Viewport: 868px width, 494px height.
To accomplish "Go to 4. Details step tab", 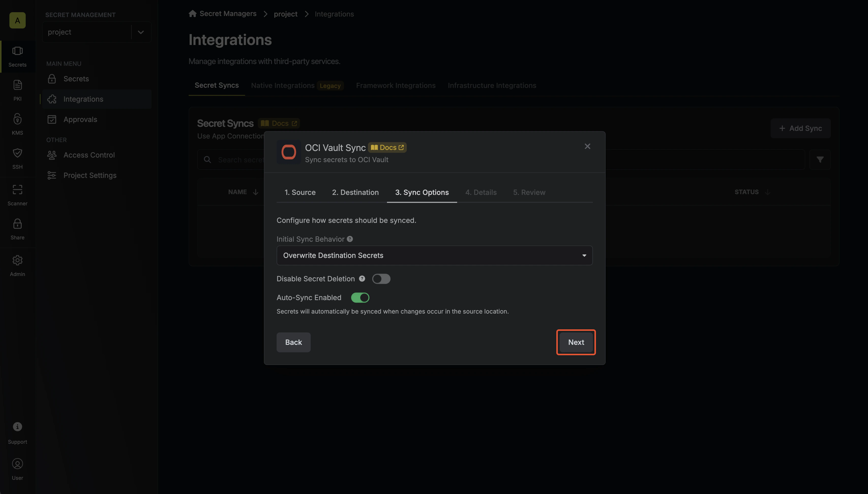I will (481, 192).
